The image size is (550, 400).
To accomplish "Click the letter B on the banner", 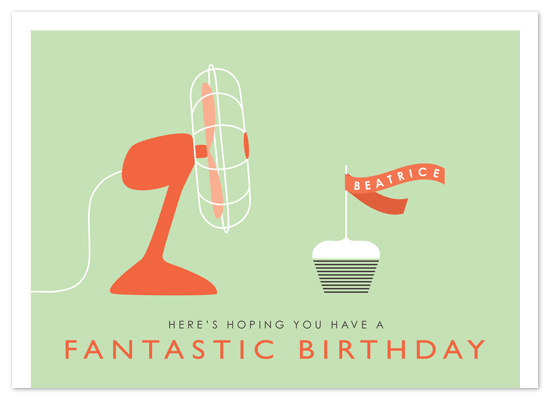I will tap(357, 186).
